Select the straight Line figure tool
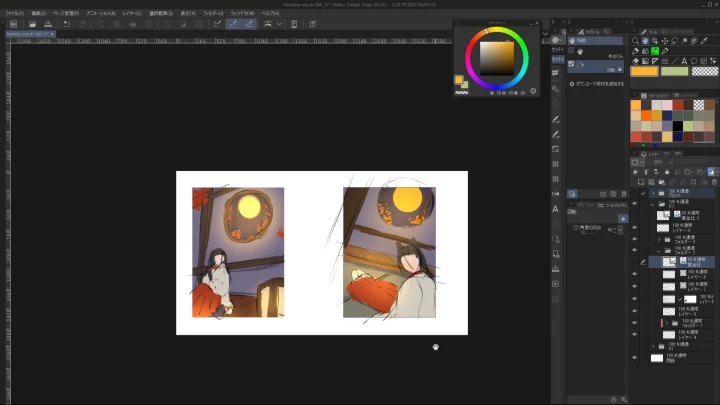Screen dimensions: 720x405 pyautogui.click(x=675, y=61)
